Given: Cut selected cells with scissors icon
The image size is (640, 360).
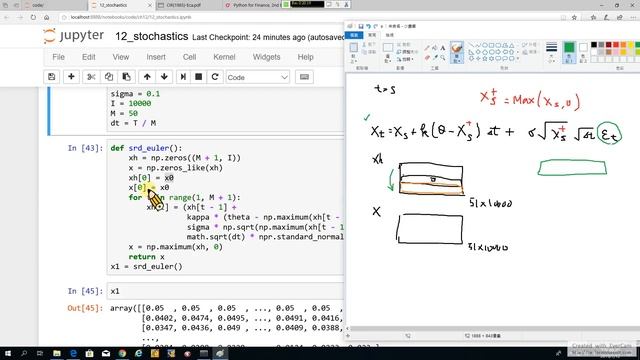Looking at the screenshot, I should tap(91, 77).
